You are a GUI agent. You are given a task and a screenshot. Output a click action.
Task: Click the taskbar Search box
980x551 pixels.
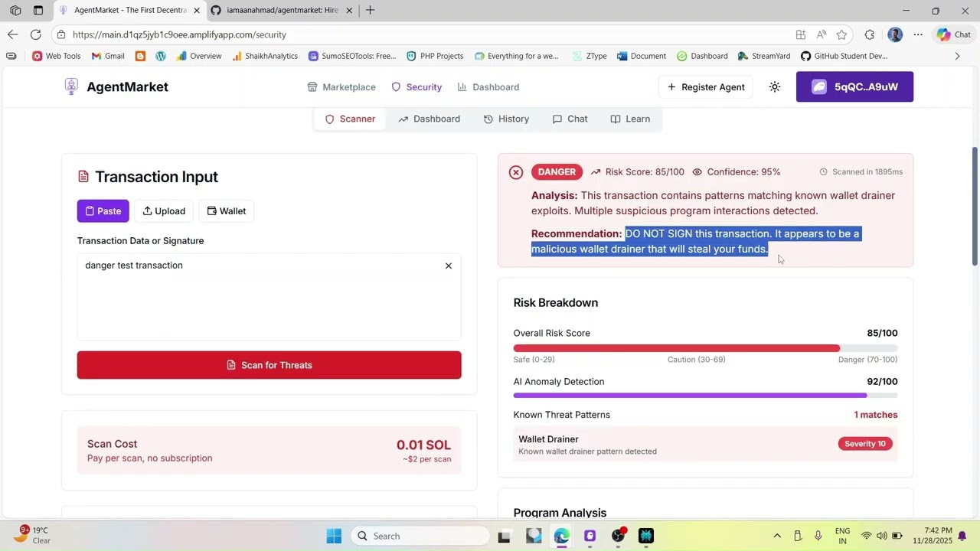(420, 536)
